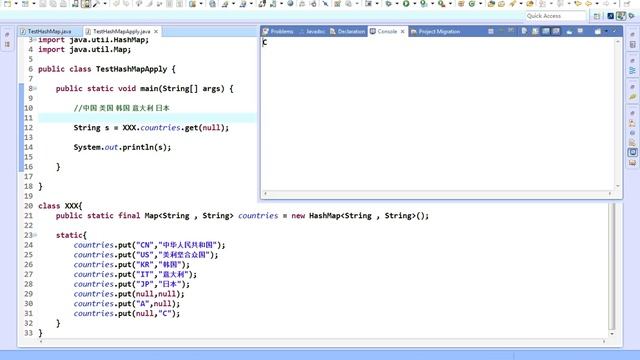Click the restore icon in left sidebar
Viewport: 640px width, 360px height.
(x=7, y=35)
